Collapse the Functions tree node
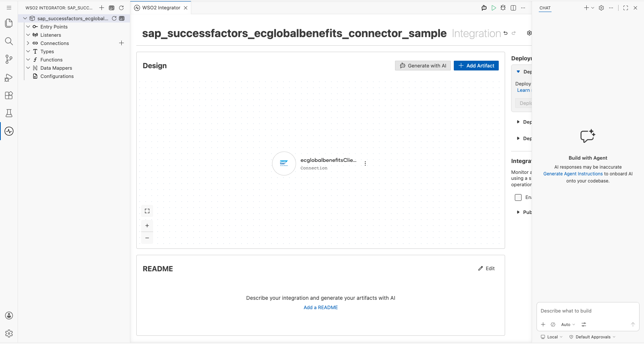This screenshot has height=344, width=644. coord(28,60)
